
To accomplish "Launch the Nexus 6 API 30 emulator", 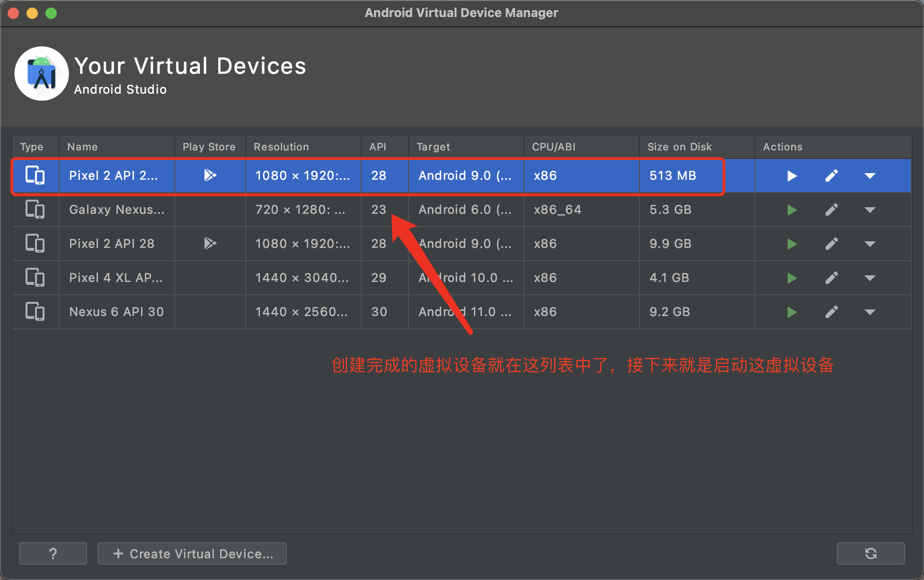I will pyautogui.click(x=792, y=312).
